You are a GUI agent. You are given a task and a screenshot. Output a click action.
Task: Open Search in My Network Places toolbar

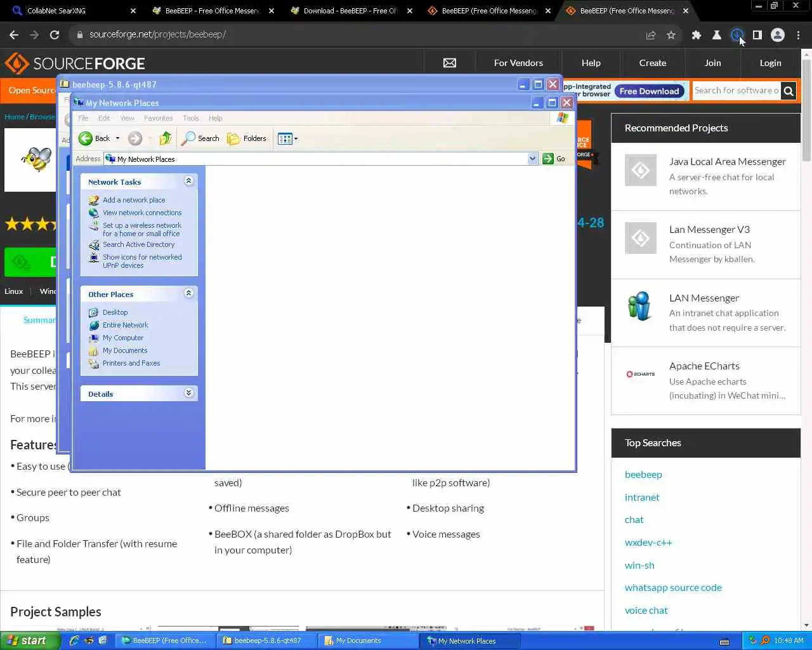[x=200, y=138]
